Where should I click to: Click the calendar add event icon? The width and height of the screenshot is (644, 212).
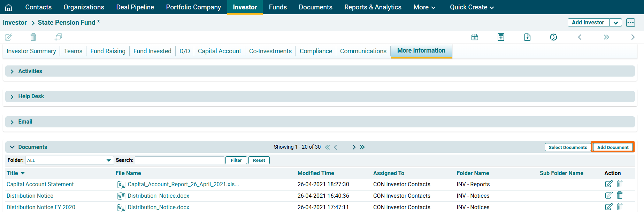[x=475, y=37]
